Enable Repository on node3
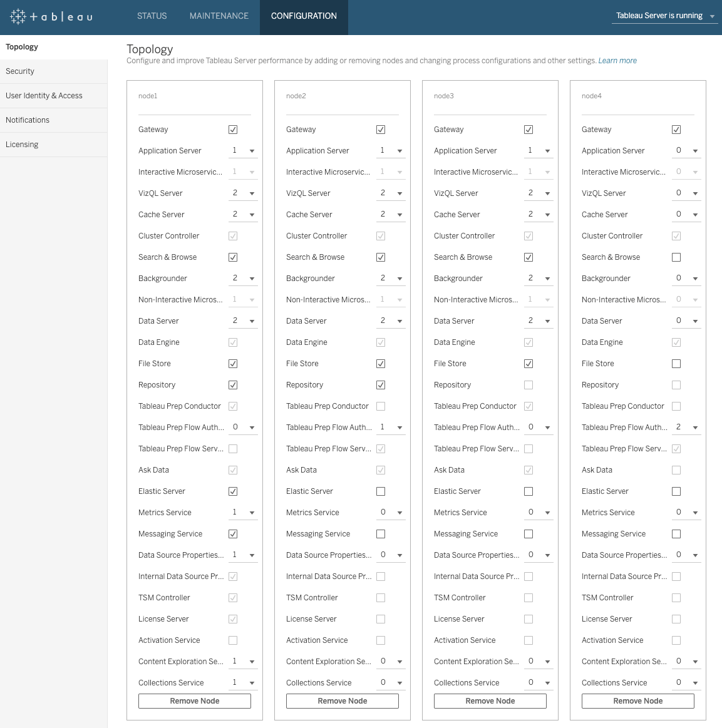Viewport: 722px width, 728px height. 529,385
